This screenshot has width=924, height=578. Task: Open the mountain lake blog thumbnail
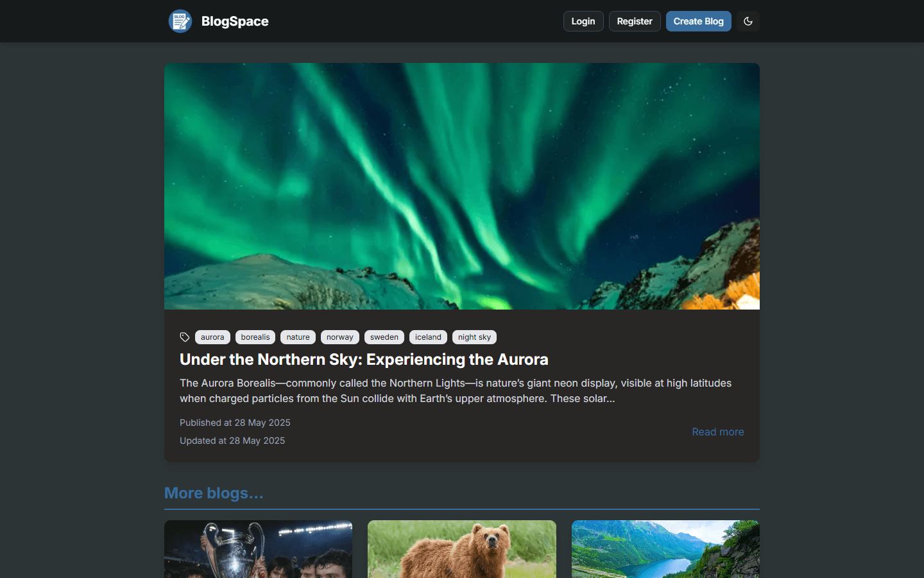pyautogui.click(x=665, y=549)
